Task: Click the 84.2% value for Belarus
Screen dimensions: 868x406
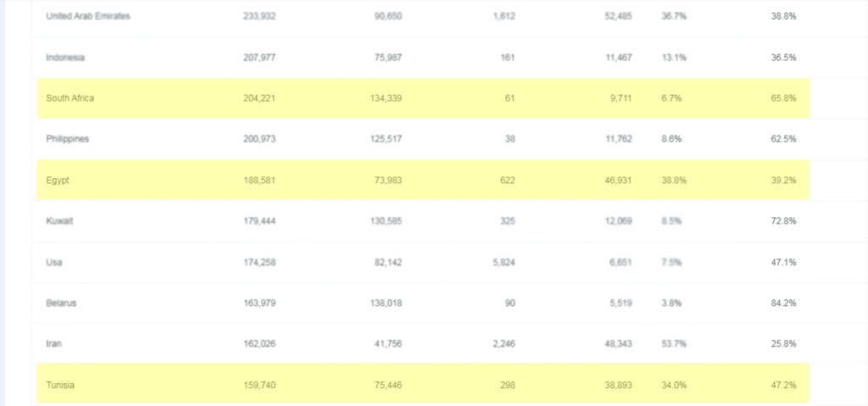Action: point(784,303)
